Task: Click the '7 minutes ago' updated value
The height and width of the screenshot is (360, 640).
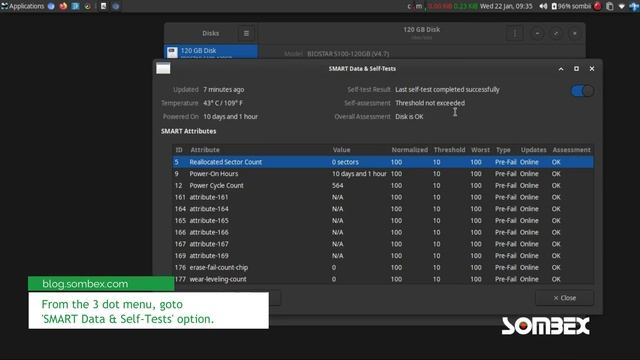Action: [224, 89]
